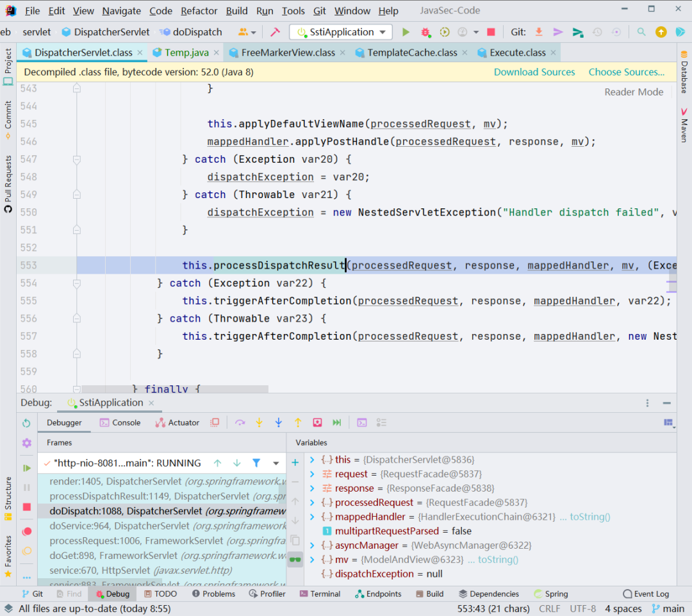
Task: Click the Choose Sources link
Action: (x=626, y=72)
